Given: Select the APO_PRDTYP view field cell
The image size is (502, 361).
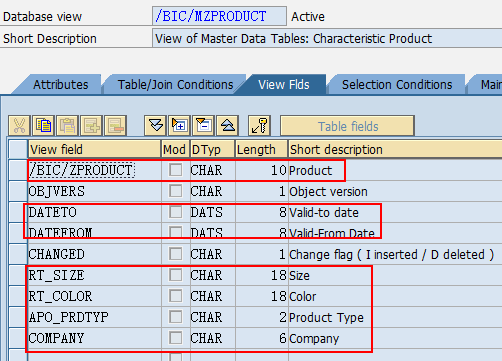Looking at the screenshot, I should pos(95,317).
